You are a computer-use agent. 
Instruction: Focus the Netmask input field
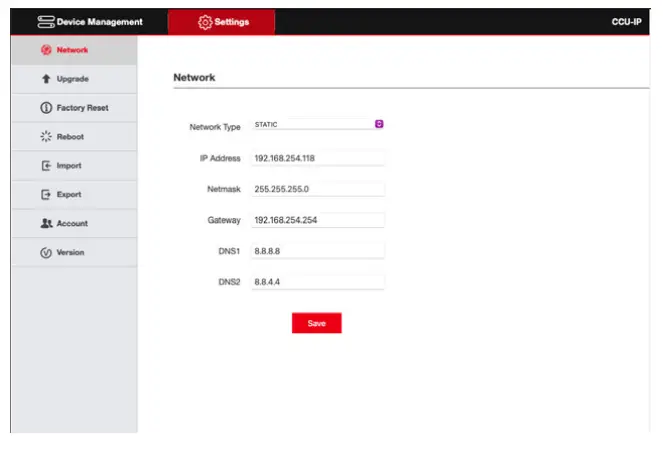pyautogui.click(x=318, y=189)
